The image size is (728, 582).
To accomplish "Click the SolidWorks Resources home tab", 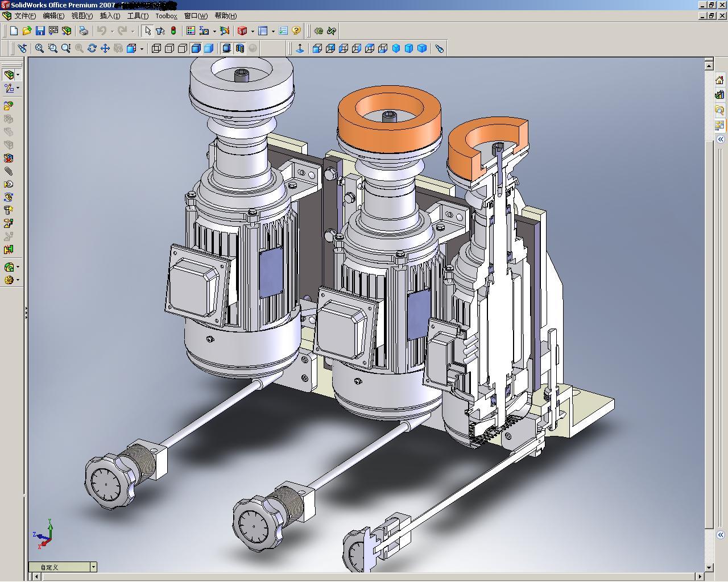I will click(719, 80).
